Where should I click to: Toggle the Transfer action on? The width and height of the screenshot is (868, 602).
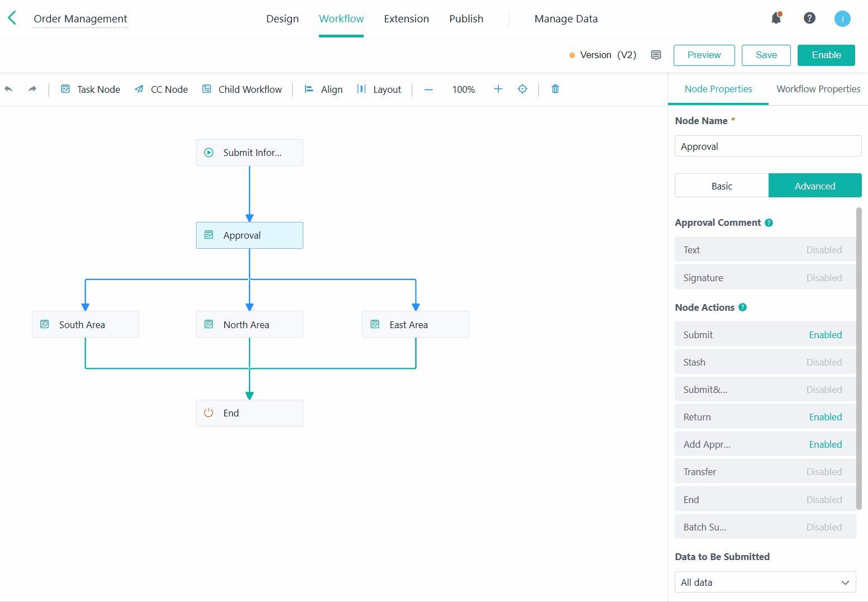coord(824,471)
